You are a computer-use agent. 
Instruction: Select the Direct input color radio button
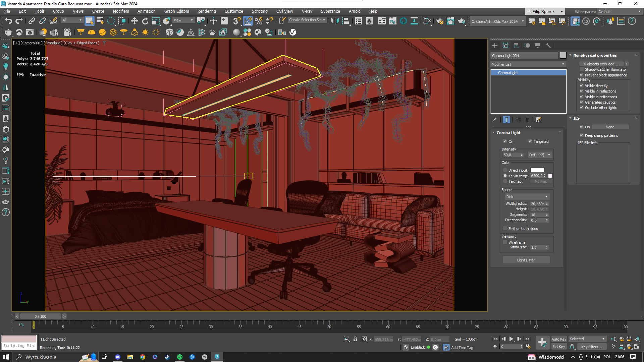(x=505, y=170)
